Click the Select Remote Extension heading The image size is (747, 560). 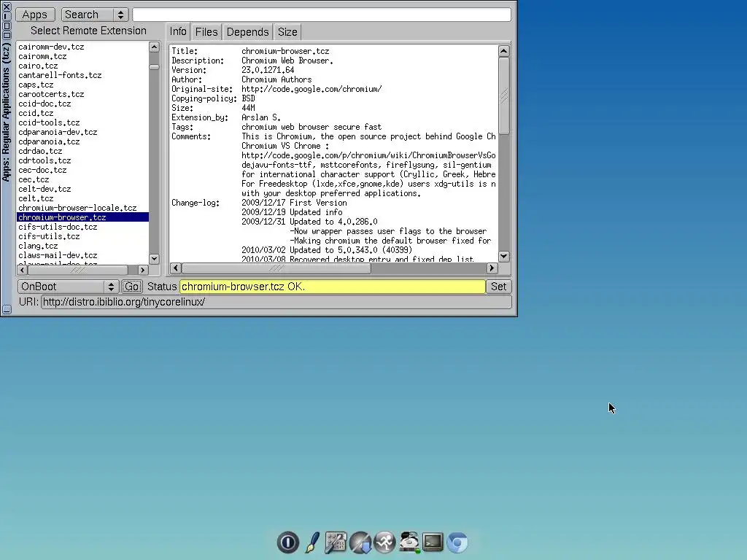tap(88, 31)
